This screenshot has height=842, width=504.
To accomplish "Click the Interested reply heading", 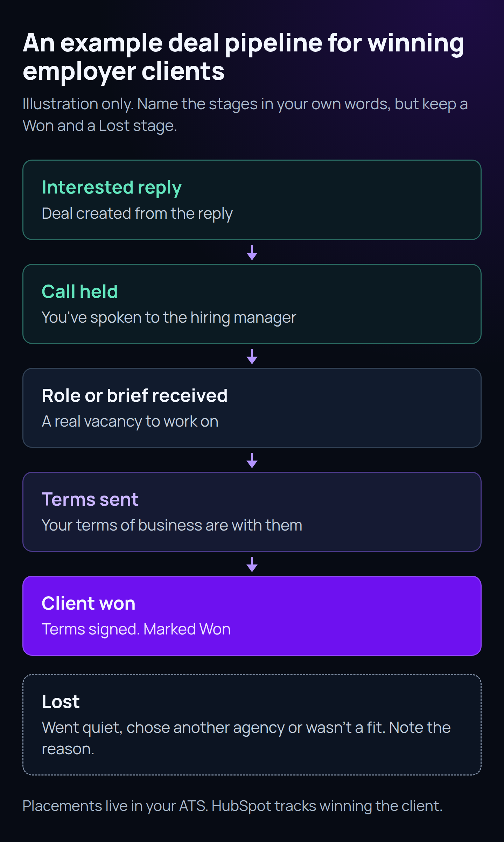I will (112, 188).
